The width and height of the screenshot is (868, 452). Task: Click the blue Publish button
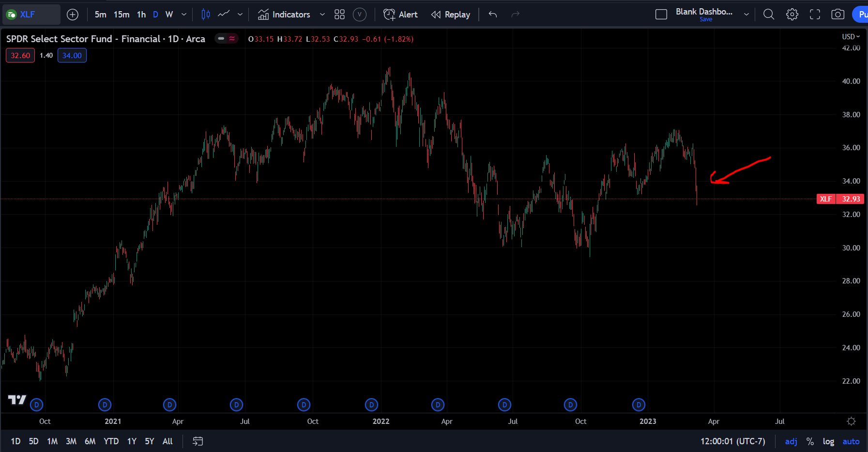pyautogui.click(x=861, y=15)
